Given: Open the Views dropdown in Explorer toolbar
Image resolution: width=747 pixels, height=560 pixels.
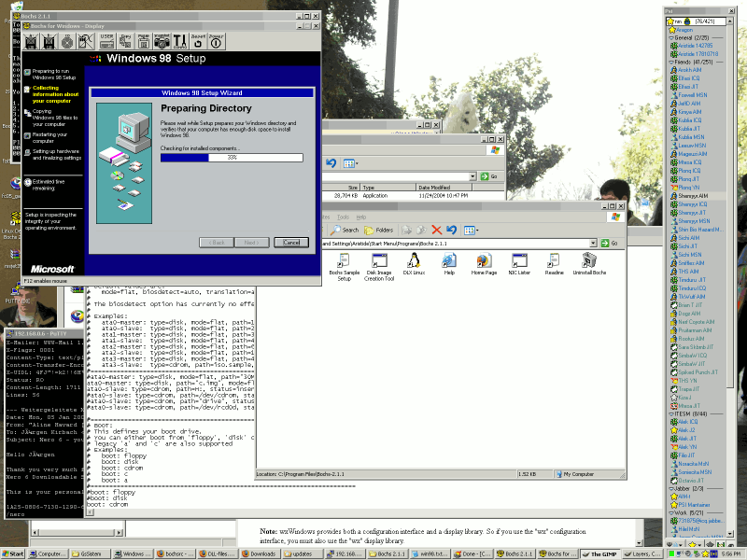Looking at the screenshot, I should tap(470, 230).
